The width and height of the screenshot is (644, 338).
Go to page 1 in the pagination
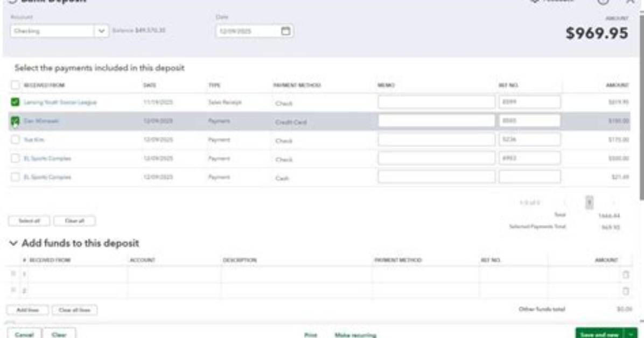click(589, 202)
